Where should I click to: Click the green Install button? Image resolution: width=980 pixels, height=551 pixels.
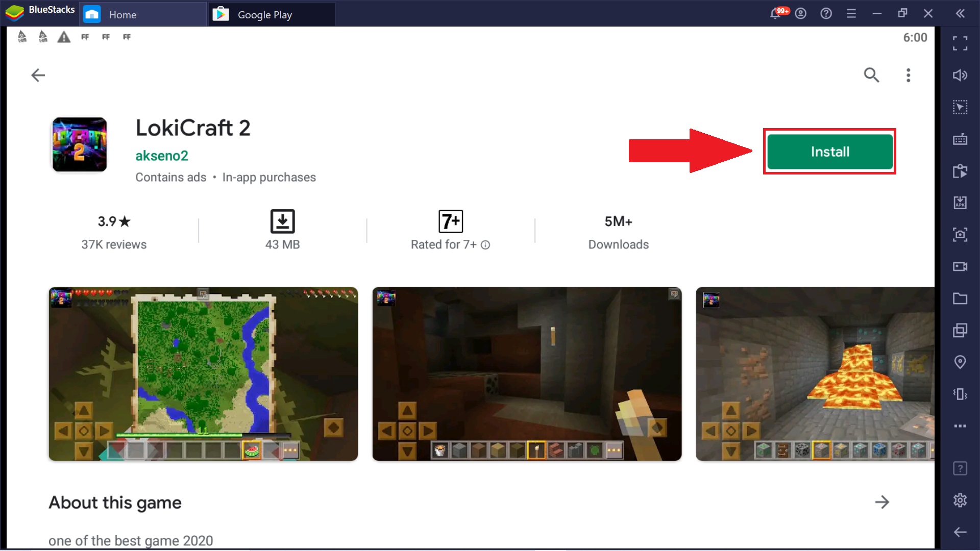click(830, 152)
